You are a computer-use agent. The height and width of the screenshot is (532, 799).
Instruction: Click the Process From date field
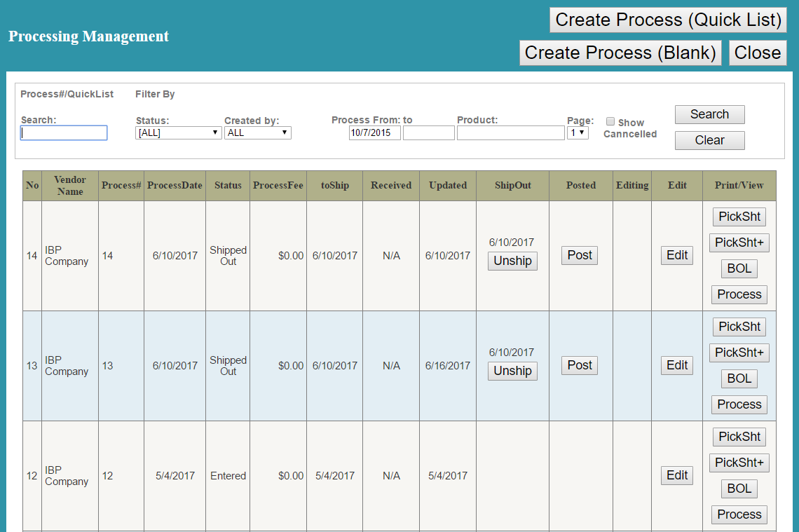pyautogui.click(x=374, y=132)
